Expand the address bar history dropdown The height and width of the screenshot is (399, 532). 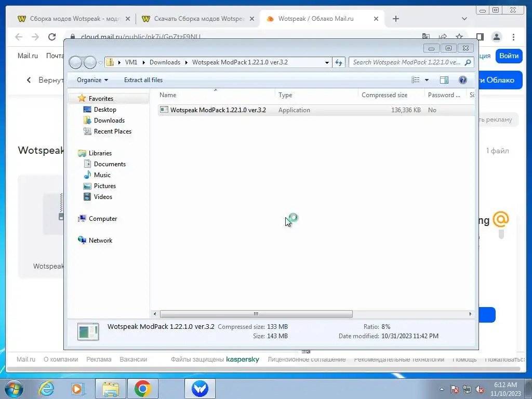[x=327, y=63]
